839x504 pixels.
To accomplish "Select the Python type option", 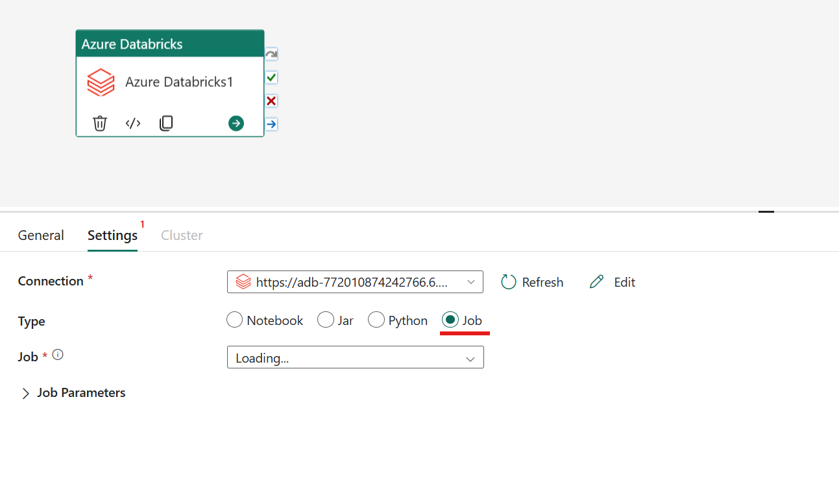I will click(376, 320).
